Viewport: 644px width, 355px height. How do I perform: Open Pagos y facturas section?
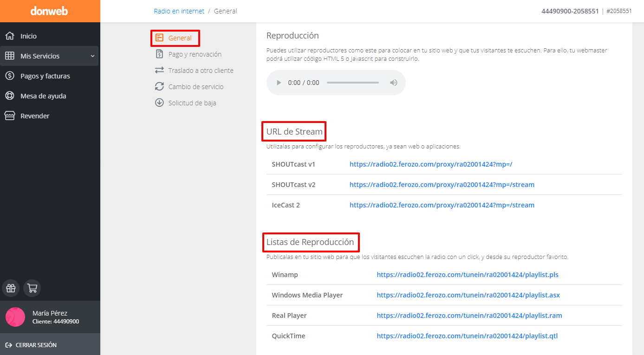[x=45, y=76]
